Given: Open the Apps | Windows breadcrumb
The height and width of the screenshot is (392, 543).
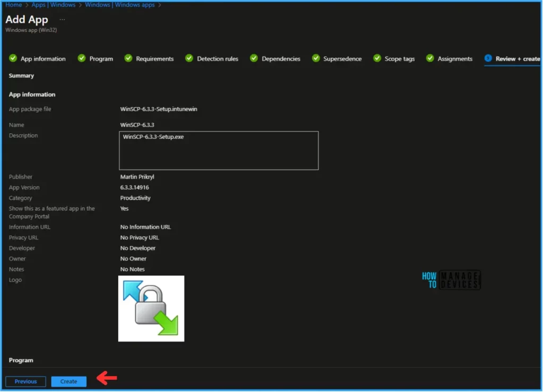Looking at the screenshot, I should click(x=54, y=5).
